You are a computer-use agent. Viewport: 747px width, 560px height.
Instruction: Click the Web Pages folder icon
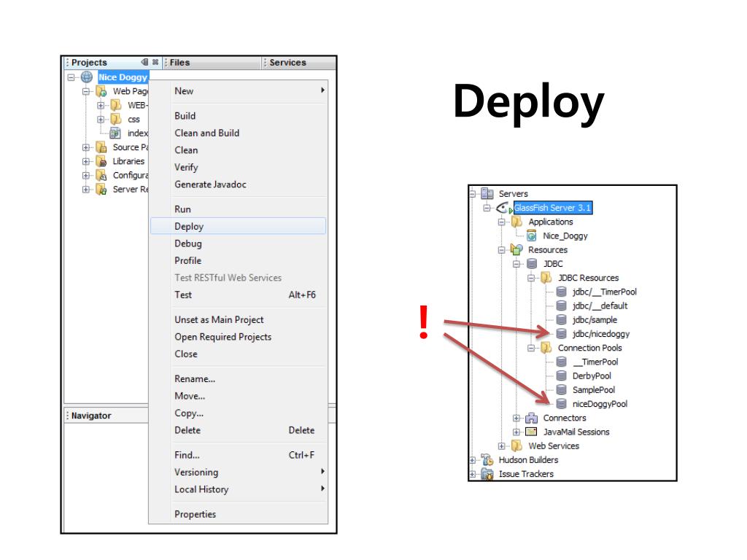[101, 91]
